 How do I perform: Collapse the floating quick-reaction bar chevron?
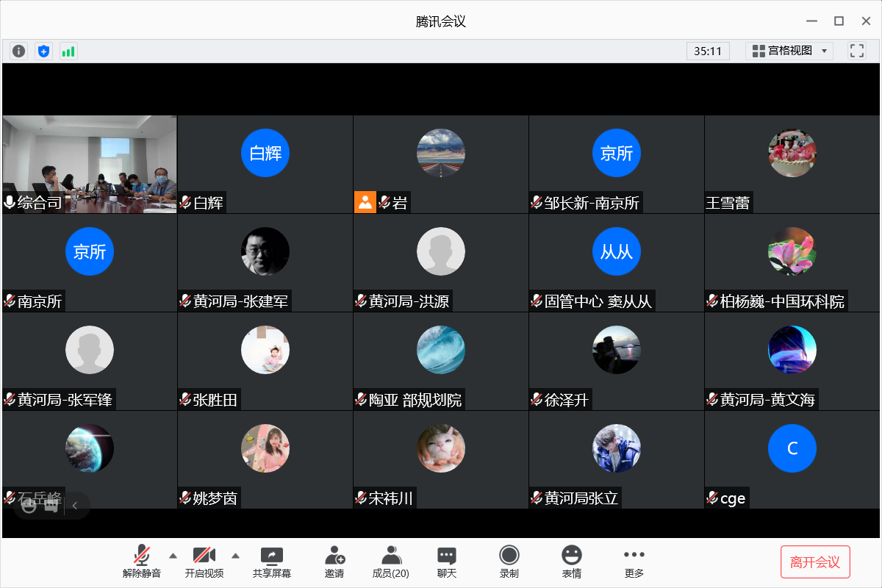[74, 505]
